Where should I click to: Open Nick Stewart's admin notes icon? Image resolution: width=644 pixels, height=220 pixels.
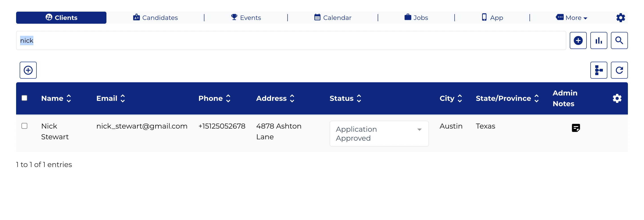coord(576,128)
